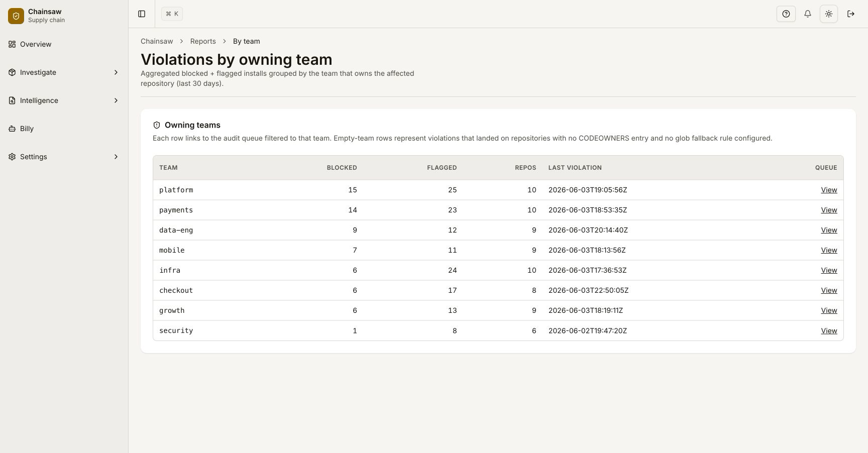Go to Reports breadcrumb
Viewport: 868px width, 453px height.
[203, 41]
